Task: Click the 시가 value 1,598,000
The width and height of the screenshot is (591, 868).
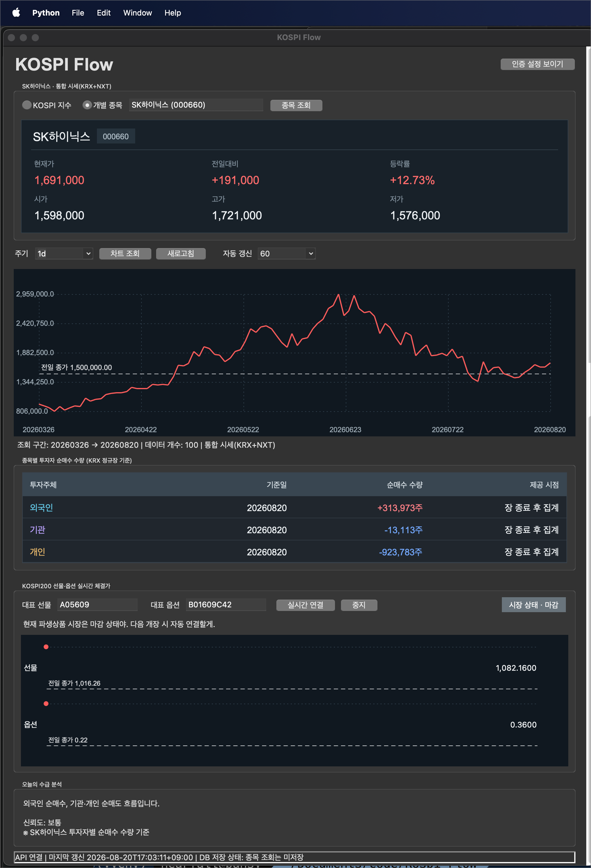Action: pyautogui.click(x=59, y=215)
